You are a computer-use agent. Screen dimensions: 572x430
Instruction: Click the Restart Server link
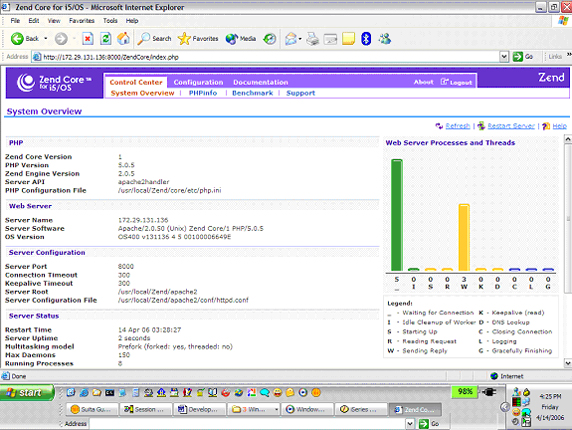tap(511, 126)
